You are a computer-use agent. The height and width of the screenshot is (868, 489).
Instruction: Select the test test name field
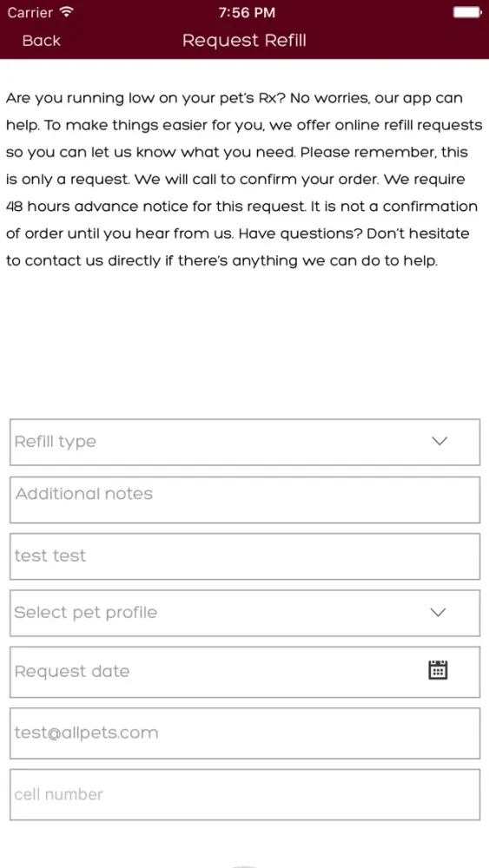tap(245, 556)
